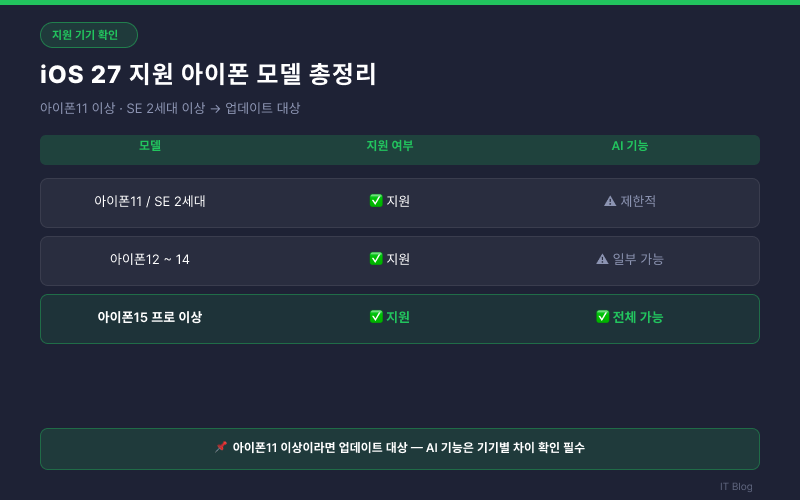Click the 지원 checkmark in the 아이폰15 프로 row
Screen dimensions: 800x500
coord(376,317)
